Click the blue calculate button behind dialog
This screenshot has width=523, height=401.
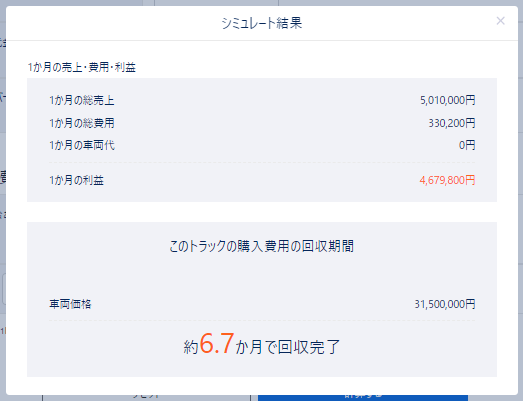tap(363, 397)
